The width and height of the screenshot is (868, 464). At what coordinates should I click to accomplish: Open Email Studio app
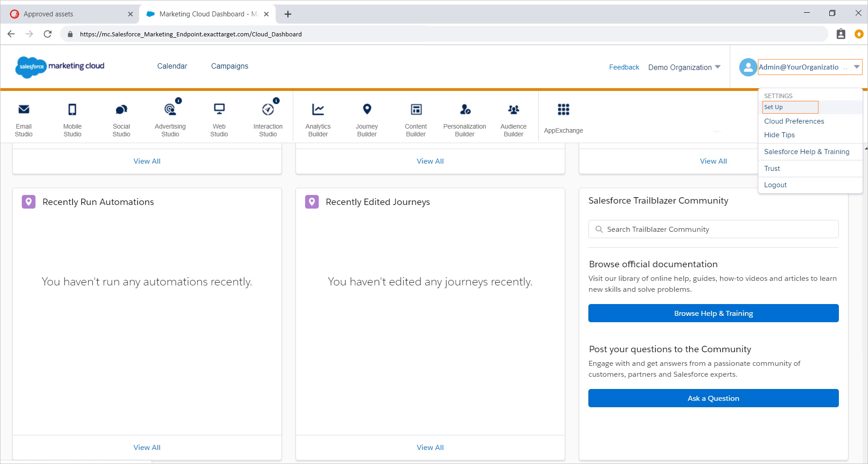(24, 120)
